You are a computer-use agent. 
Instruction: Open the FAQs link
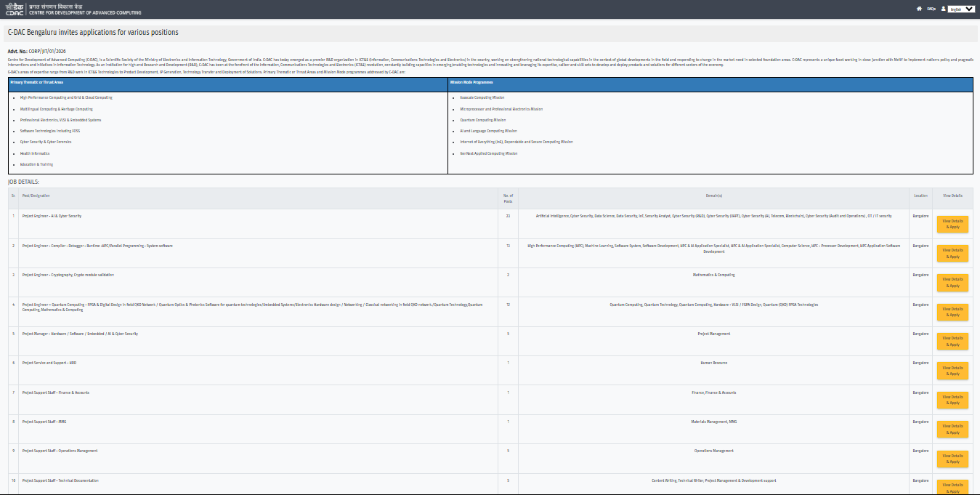pos(931,9)
